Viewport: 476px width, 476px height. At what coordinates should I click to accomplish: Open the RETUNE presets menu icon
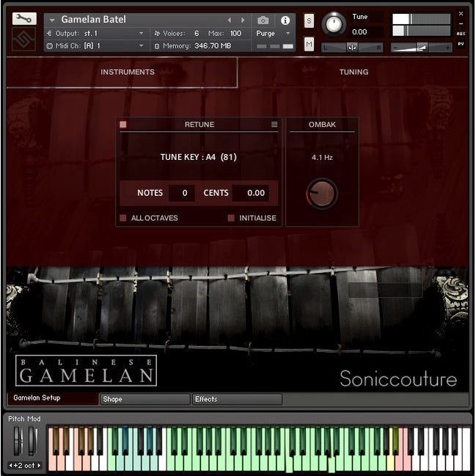tap(274, 125)
